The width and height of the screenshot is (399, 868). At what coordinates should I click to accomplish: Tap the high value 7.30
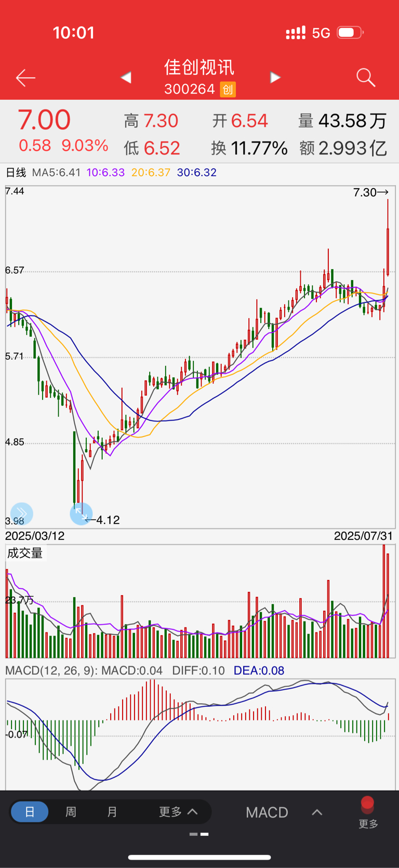pos(161,121)
